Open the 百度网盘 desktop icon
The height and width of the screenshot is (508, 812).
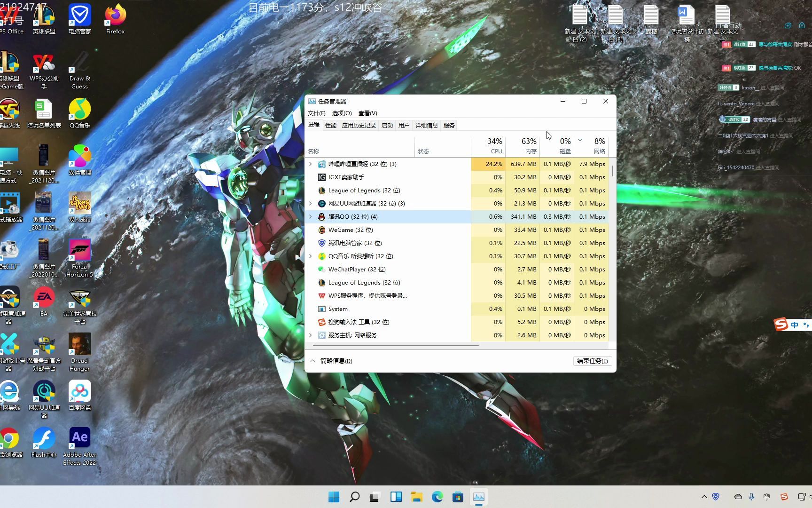(79, 395)
